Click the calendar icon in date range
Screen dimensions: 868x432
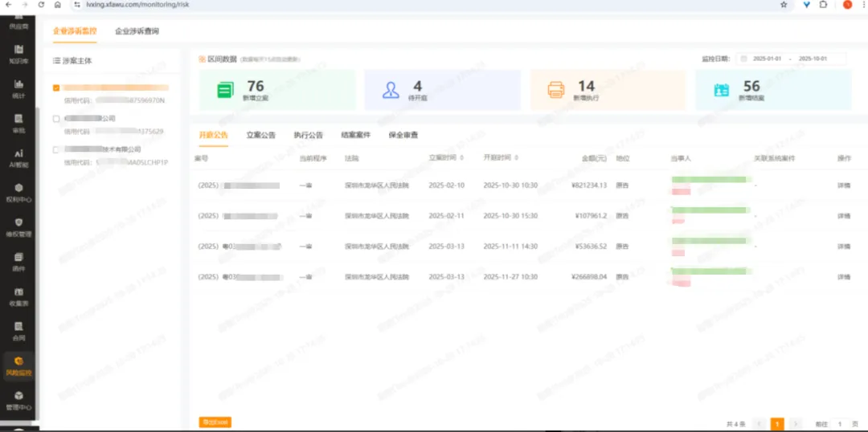coord(743,59)
